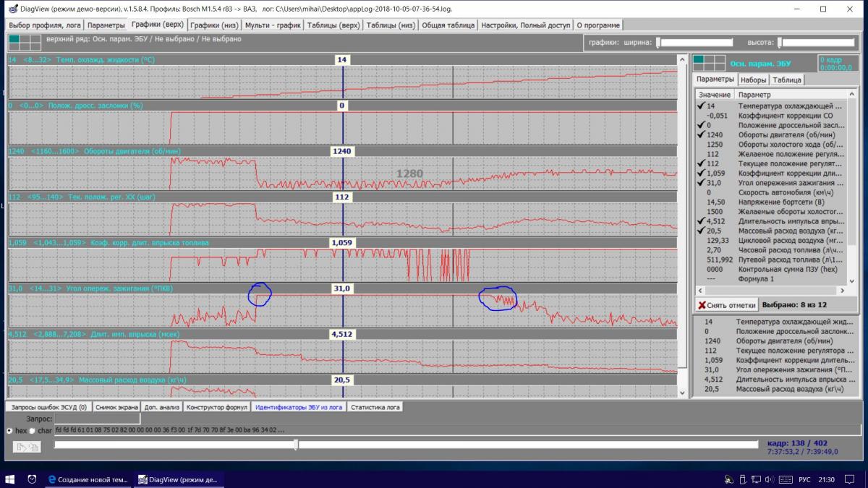868x488 pixels.
Task: Open the Наборы tab in the right panel
Action: tap(752, 80)
